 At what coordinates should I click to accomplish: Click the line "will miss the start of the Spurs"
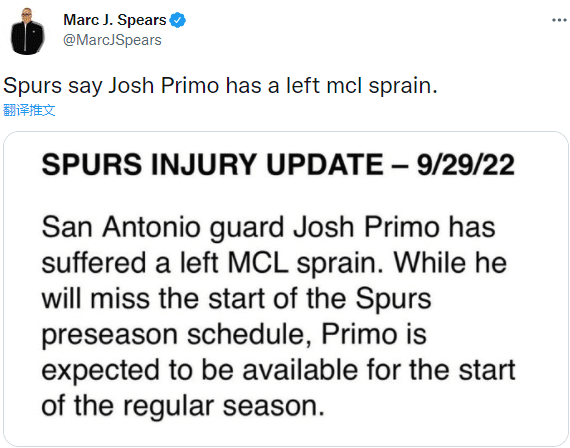[236, 298]
